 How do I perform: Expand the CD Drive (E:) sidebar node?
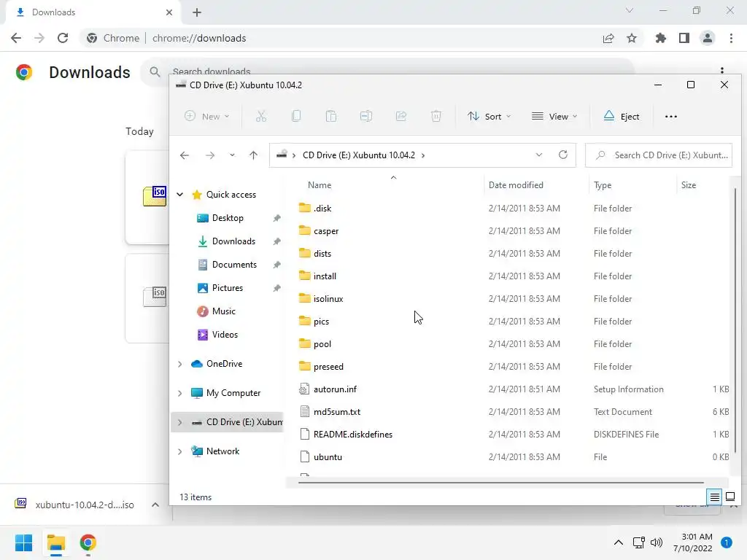(x=180, y=422)
